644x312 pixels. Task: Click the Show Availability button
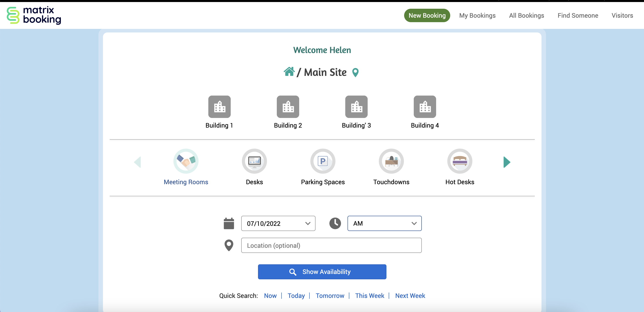(x=322, y=272)
